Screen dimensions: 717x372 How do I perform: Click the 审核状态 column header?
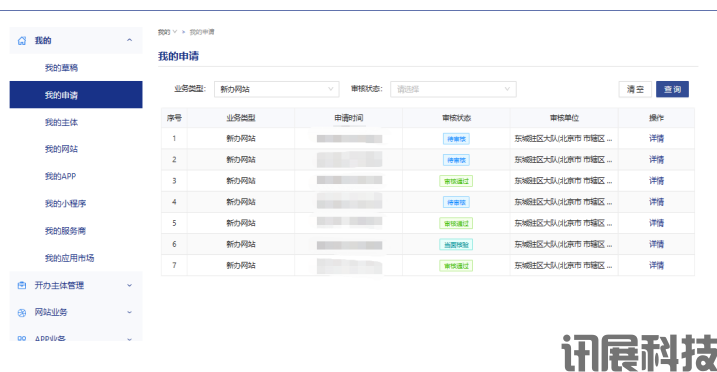click(x=456, y=118)
